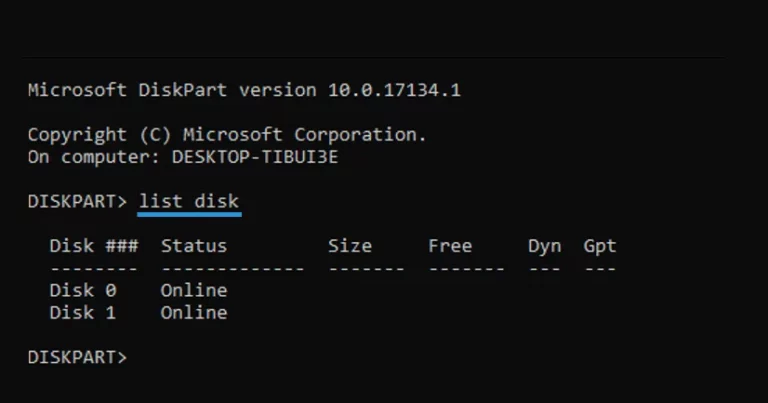Click the 'Free' column header
The height and width of the screenshot is (403, 768).
[x=450, y=246]
